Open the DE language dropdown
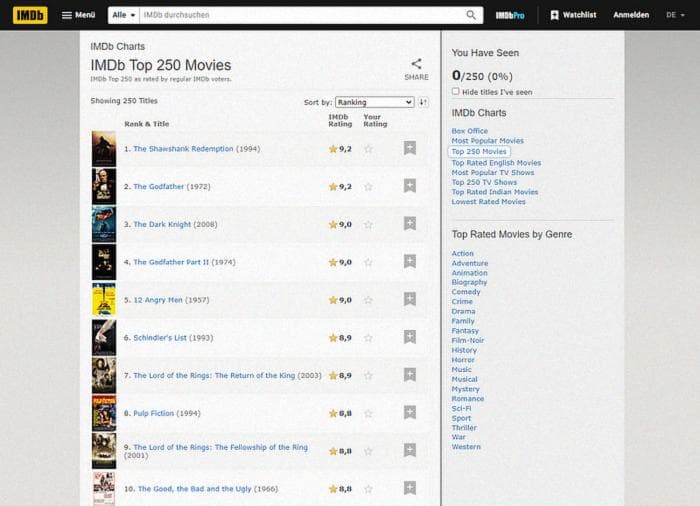 [675, 15]
